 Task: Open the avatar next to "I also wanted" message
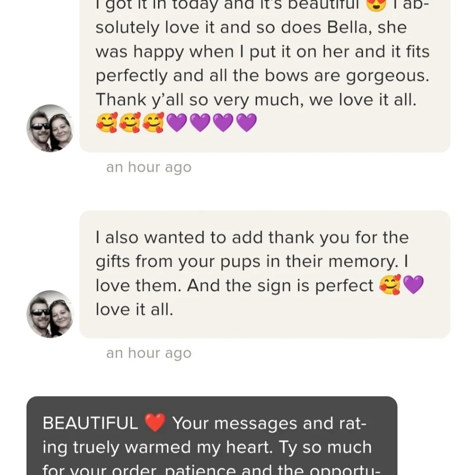50,314
